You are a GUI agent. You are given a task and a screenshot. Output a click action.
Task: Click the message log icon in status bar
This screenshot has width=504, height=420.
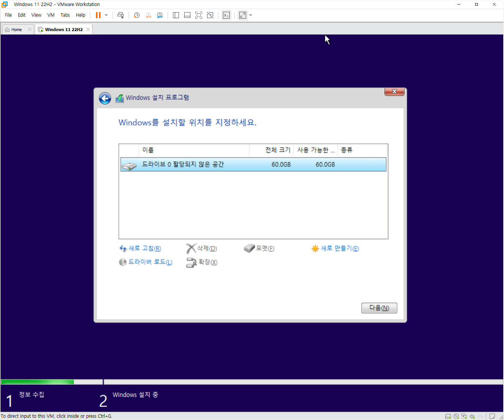492,416
